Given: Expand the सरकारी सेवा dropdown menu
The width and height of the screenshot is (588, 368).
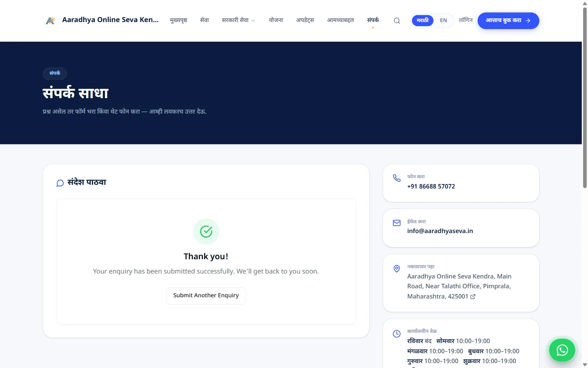Looking at the screenshot, I should (x=238, y=20).
